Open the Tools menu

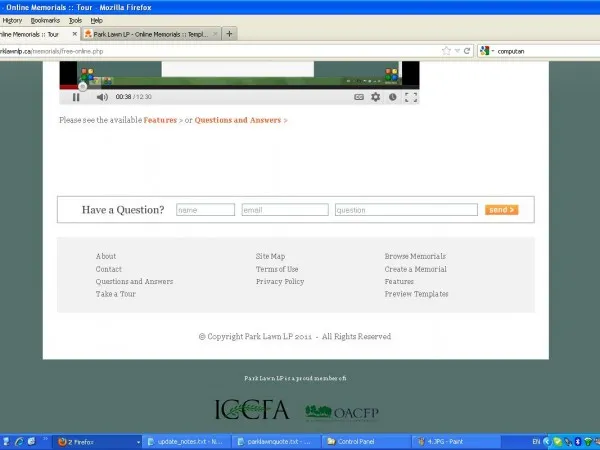point(75,20)
